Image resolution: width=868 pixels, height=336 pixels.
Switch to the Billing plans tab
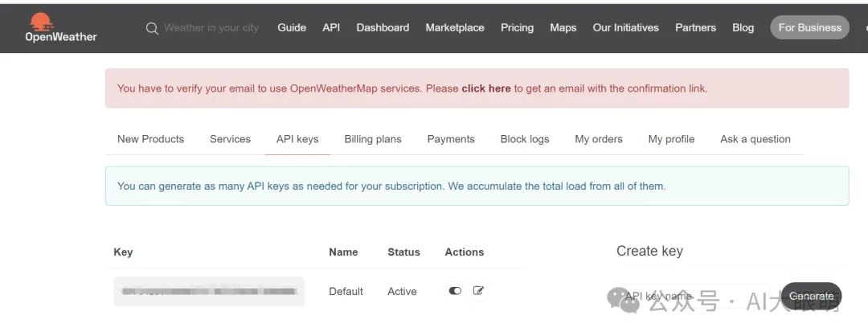373,139
